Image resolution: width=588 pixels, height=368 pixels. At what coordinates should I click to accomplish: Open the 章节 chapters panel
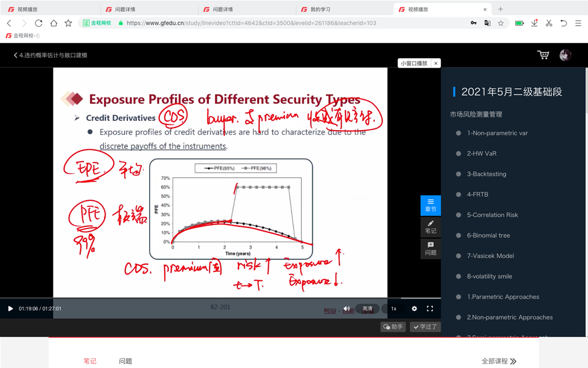430,205
